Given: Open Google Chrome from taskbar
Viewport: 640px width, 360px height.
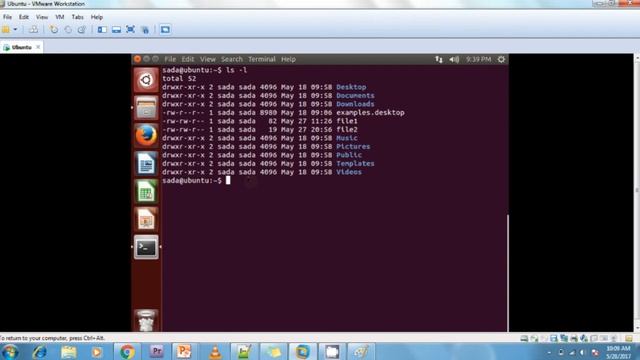Looking at the screenshot, I should [127, 352].
